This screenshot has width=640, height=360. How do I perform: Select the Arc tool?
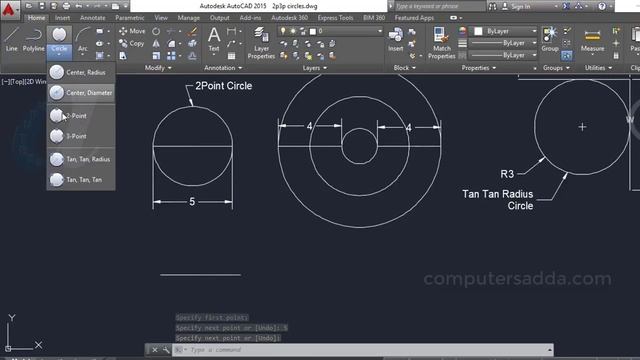pos(83,39)
